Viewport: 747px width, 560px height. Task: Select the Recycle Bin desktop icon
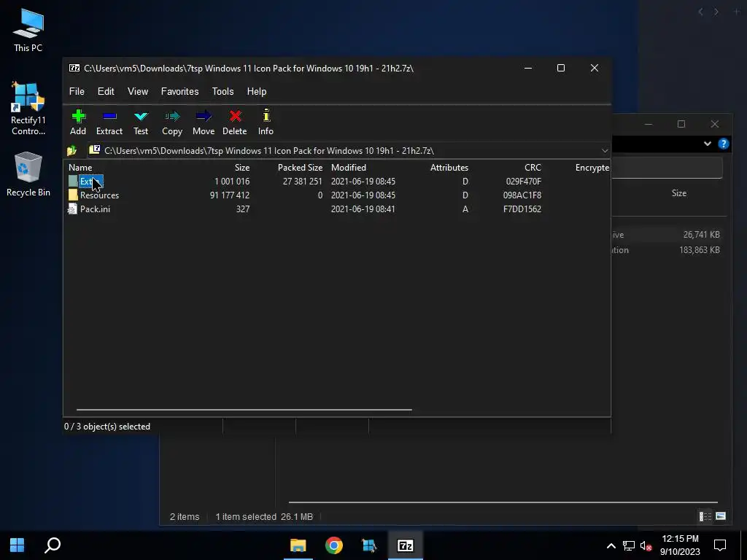pos(28,174)
